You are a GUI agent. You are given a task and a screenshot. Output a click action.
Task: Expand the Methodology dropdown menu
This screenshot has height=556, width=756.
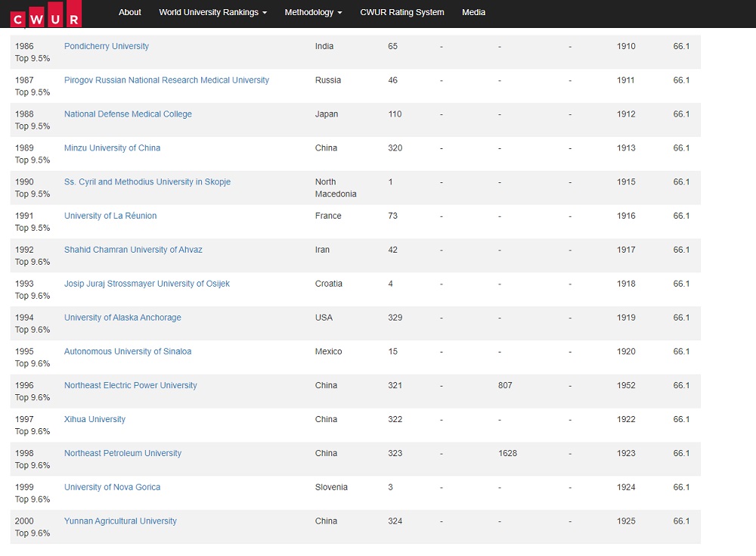coord(313,12)
